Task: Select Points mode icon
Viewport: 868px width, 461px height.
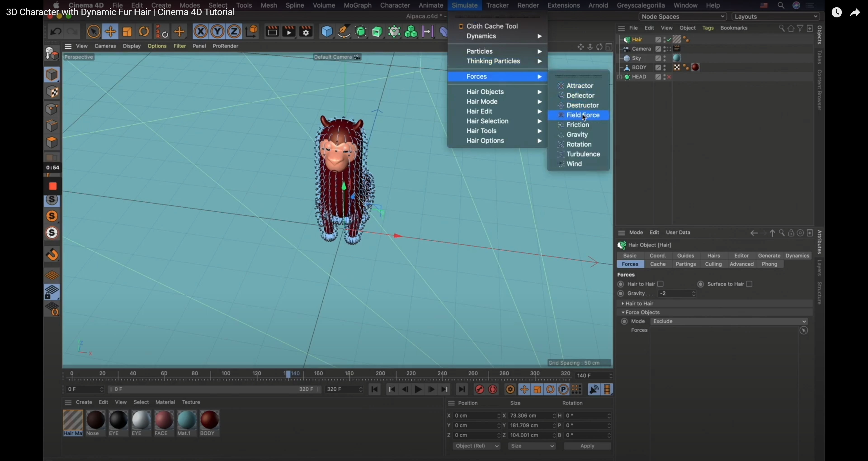Action: coord(52,109)
